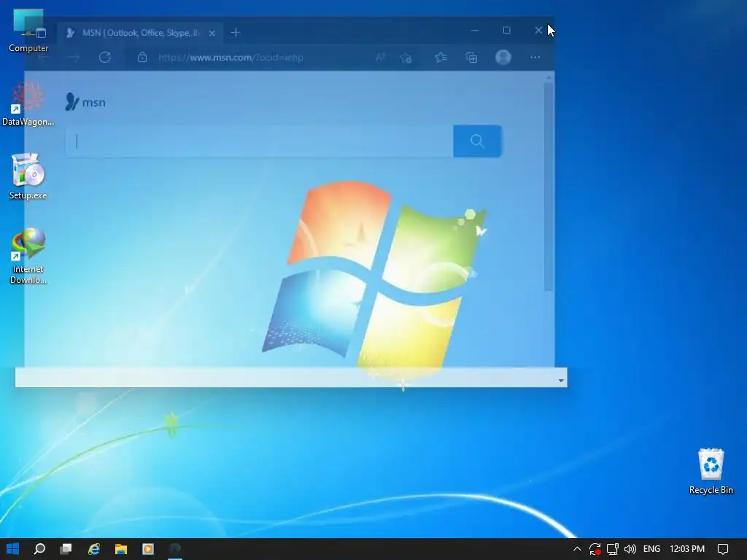Viewport: 747px width, 560px height.
Task: Refresh the MSN page
Action: click(105, 58)
